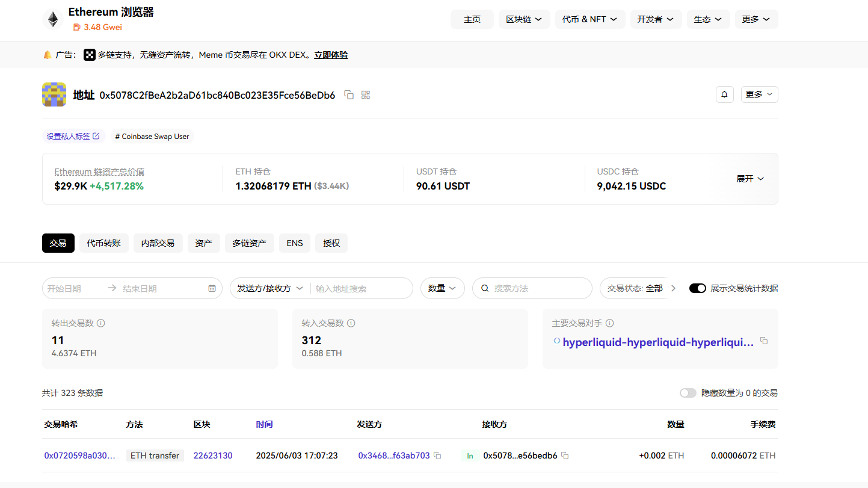Go to 主页 in the navigation
This screenshot has height=488, width=868.
click(472, 19)
